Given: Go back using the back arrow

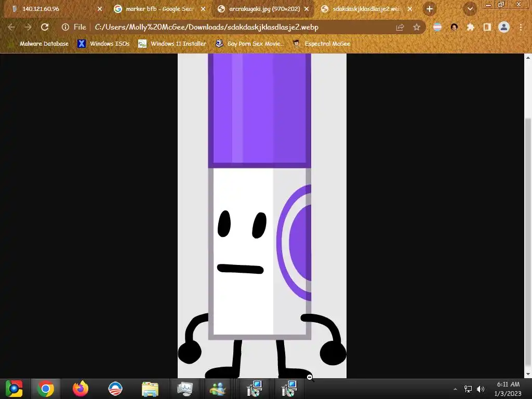Looking at the screenshot, I should point(11,27).
